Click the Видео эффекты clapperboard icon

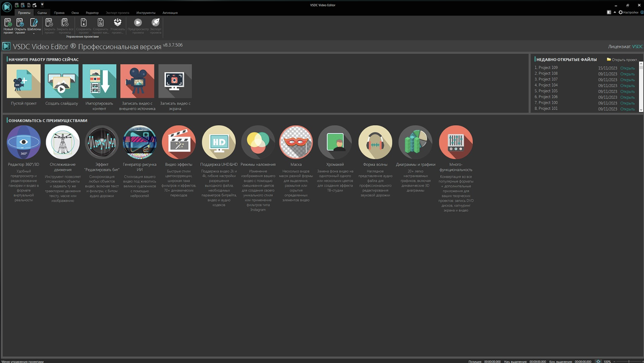pyautogui.click(x=179, y=142)
